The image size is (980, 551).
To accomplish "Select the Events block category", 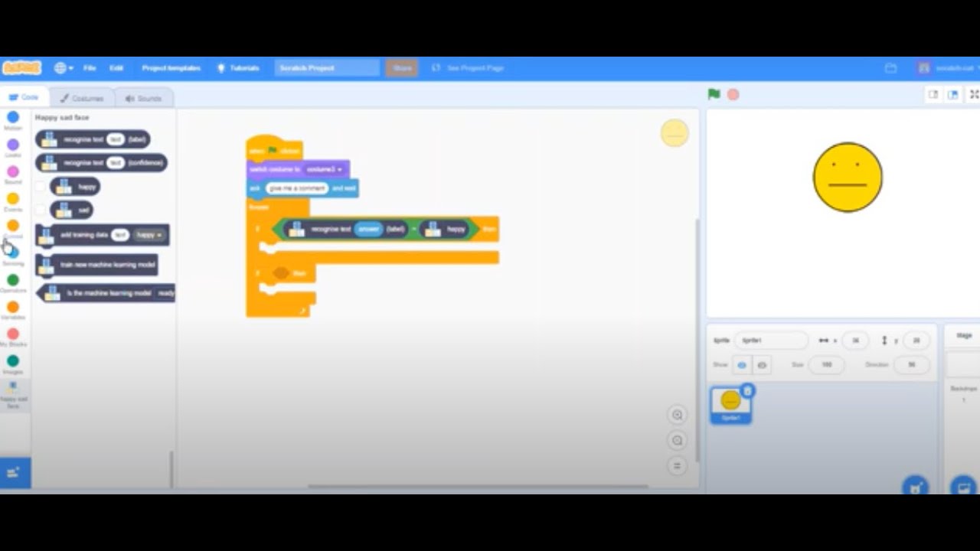I will [x=13, y=202].
